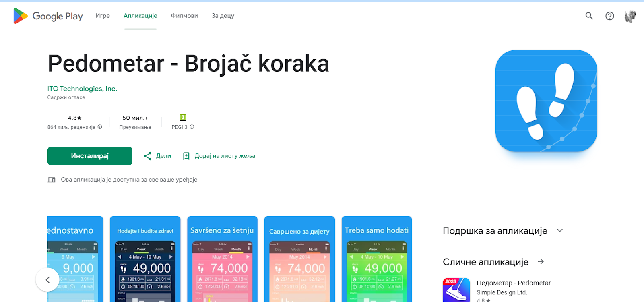The height and width of the screenshot is (302, 644).
Task: Click the Преузимања label
Action: tap(135, 127)
